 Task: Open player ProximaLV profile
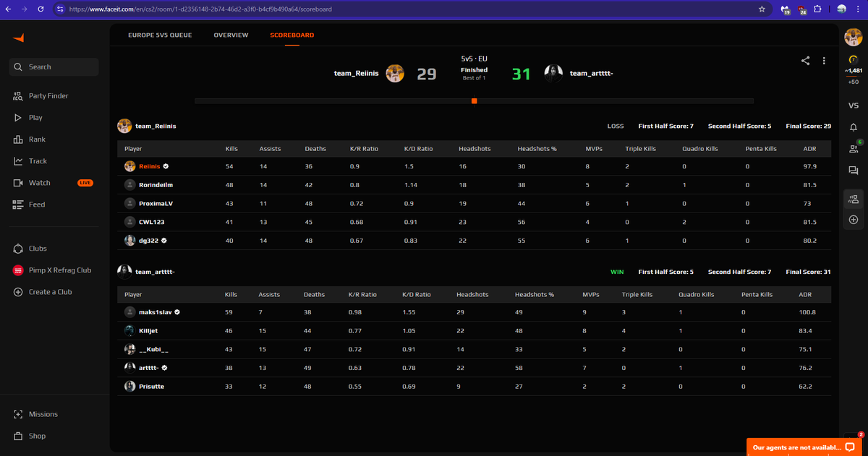(x=156, y=204)
